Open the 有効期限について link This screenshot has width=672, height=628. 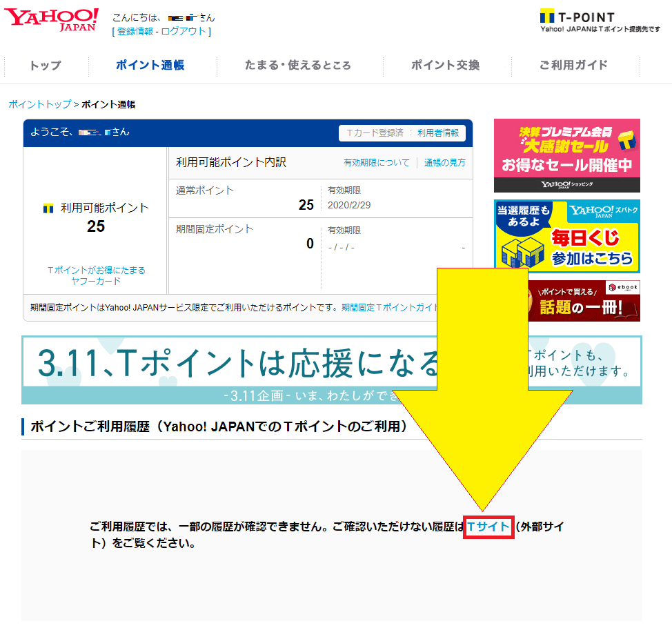point(377,163)
